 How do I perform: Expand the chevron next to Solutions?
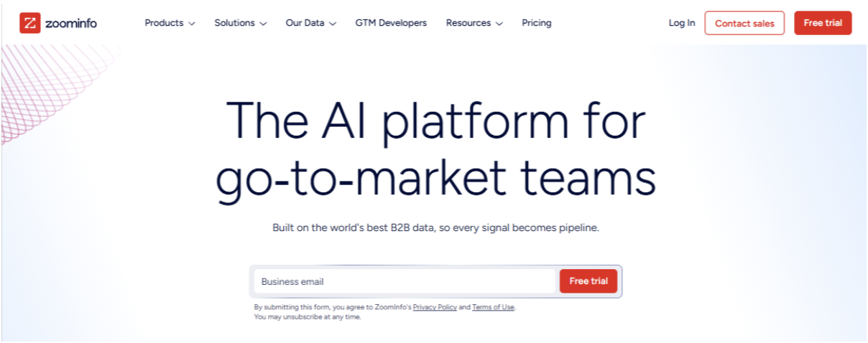pos(263,24)
